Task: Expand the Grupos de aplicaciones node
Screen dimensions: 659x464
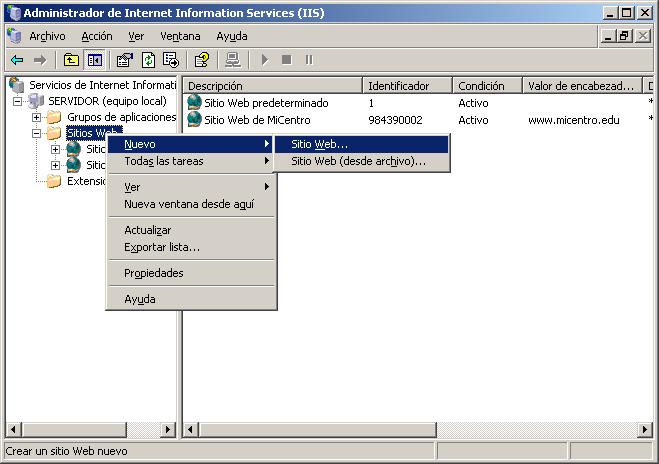Action: [37, 117]
